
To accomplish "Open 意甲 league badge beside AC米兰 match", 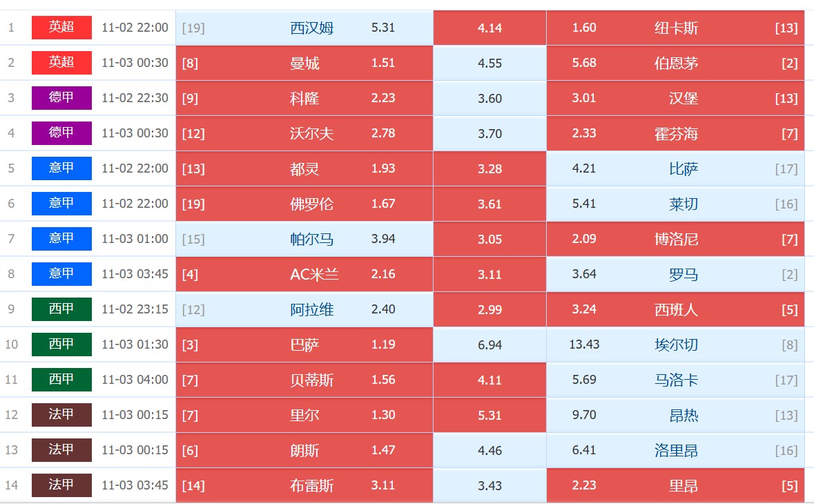I will pyautogui.click(x=61, y=274).
